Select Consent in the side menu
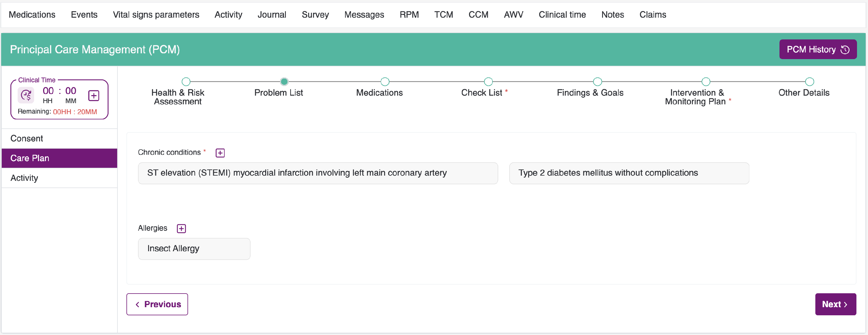The image size is (868, 335). point(27,138)
